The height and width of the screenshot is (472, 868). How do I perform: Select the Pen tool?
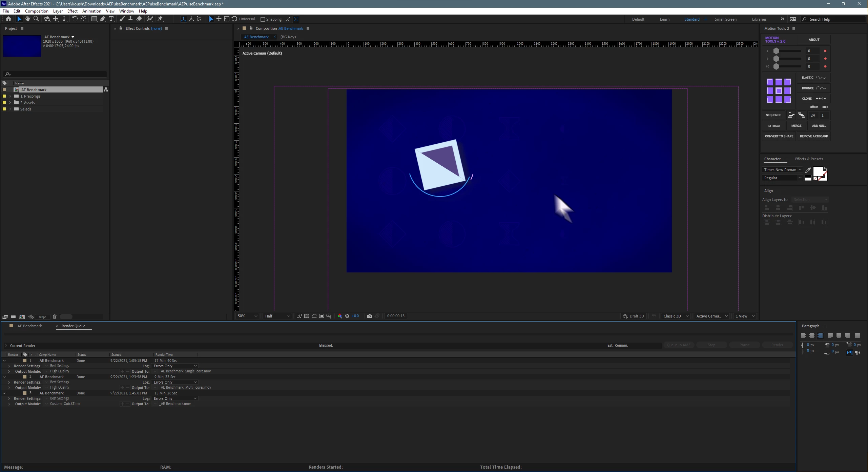[x=103, y=19]
